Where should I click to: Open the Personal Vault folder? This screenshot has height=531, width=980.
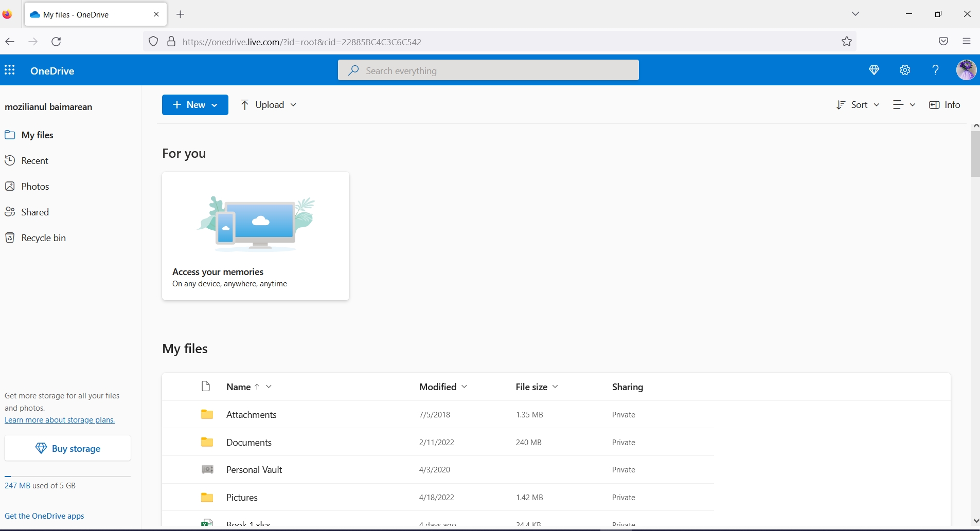pos(254,469)
